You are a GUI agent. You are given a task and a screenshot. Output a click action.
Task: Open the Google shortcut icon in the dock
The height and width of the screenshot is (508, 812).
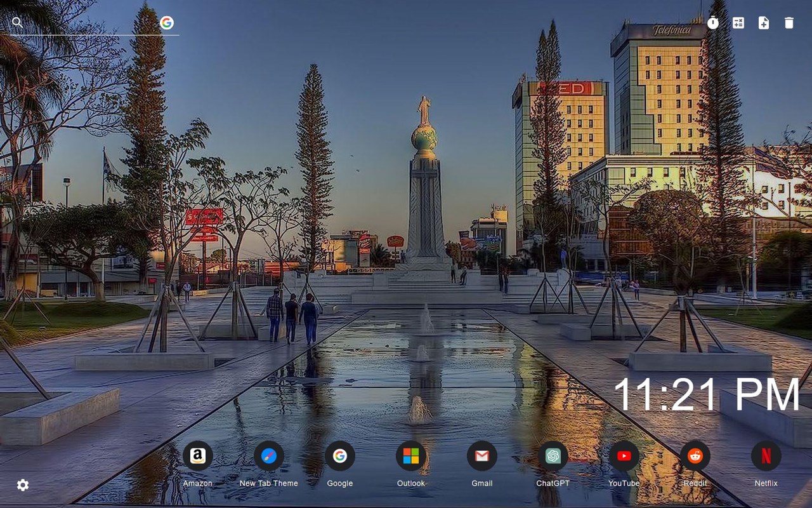tap(340, 456)
